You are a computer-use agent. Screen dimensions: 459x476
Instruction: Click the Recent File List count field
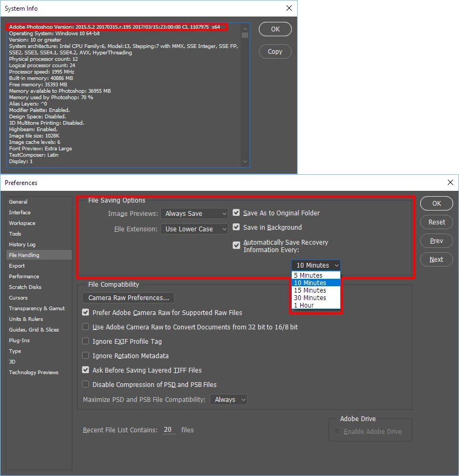tap(169, 430)
